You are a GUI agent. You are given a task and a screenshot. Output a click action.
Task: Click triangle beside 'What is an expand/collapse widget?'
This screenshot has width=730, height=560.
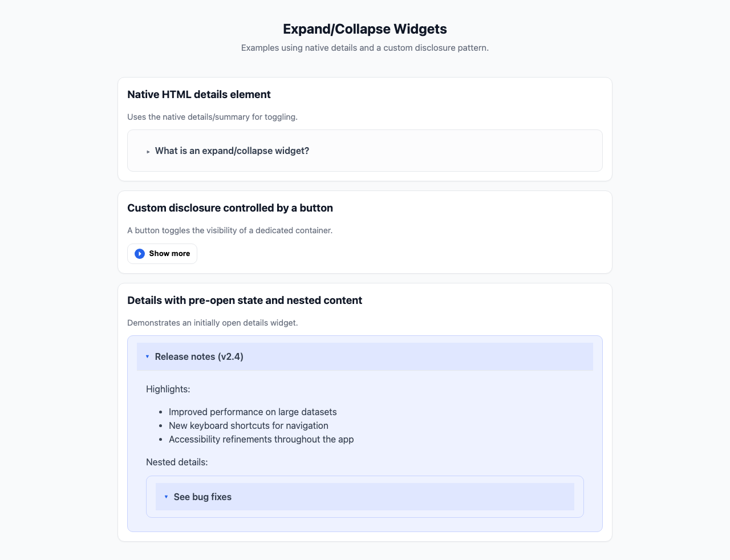[148, 152]
